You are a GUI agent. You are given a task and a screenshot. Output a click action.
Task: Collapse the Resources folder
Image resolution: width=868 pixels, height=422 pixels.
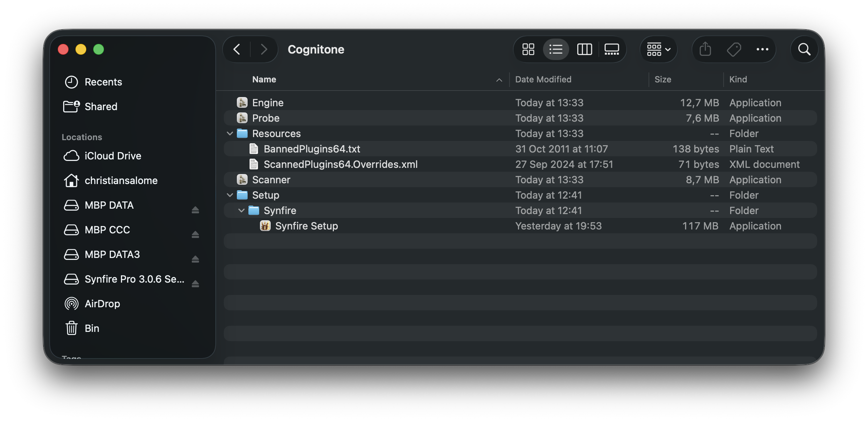coord(230,134)
